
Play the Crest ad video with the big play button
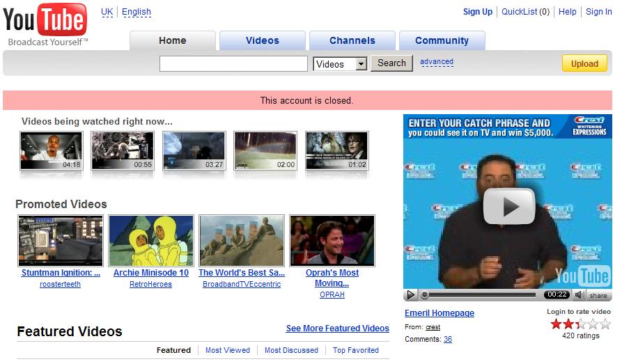509,206
